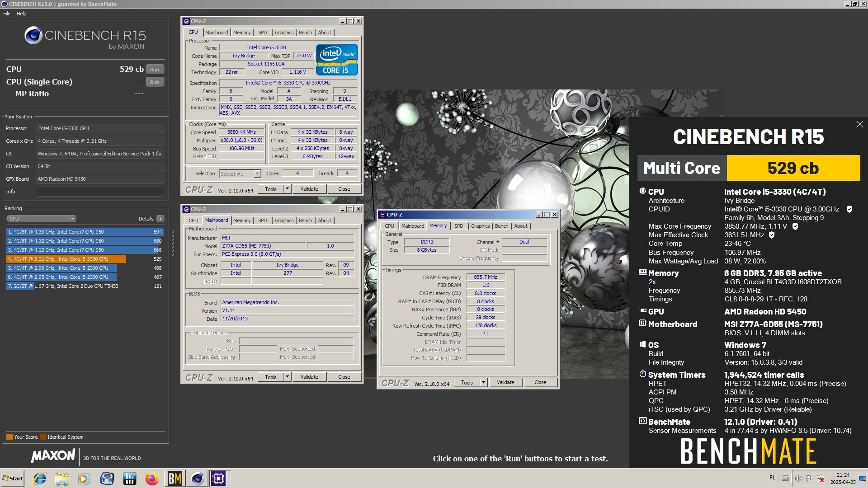Click the shield icon next to CPUID line

[849, 209]
